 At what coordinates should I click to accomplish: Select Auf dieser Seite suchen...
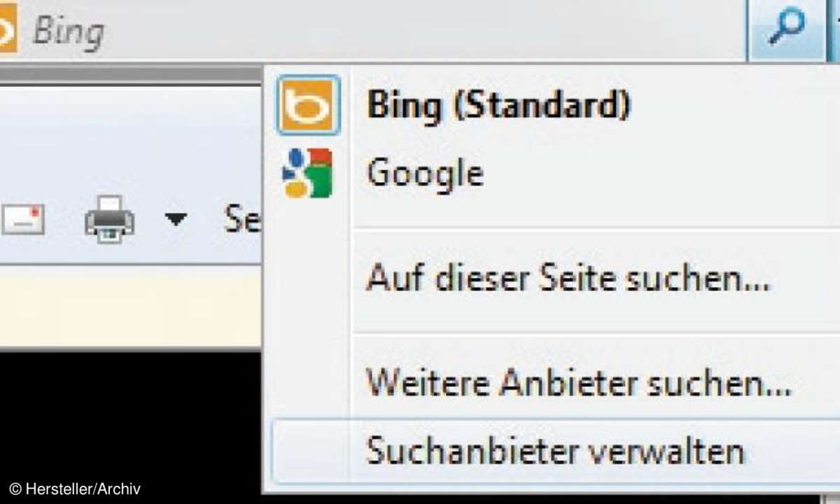click(x=568, y=279)
